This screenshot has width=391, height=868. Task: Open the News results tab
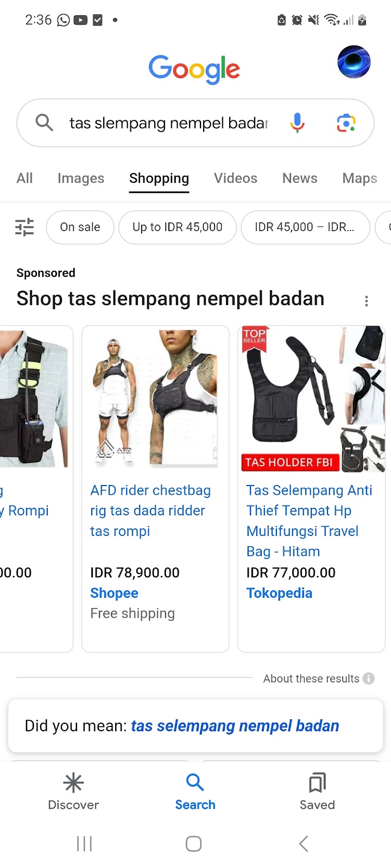300,178
